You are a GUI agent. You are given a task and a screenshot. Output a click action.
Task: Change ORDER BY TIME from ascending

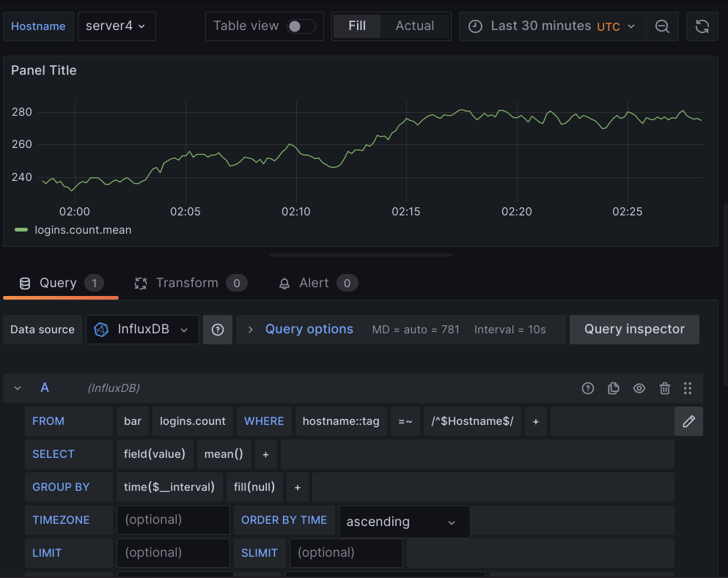(x=403, y=521)
